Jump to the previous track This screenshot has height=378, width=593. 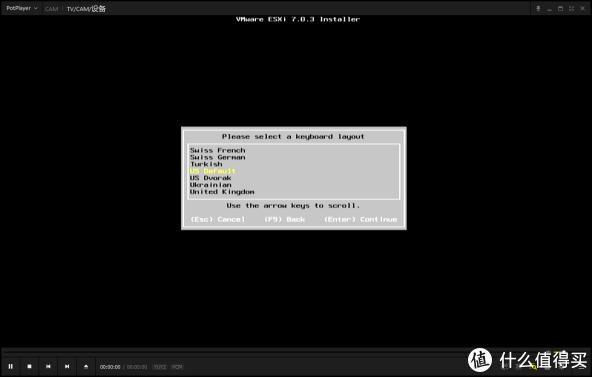(48, 366)
